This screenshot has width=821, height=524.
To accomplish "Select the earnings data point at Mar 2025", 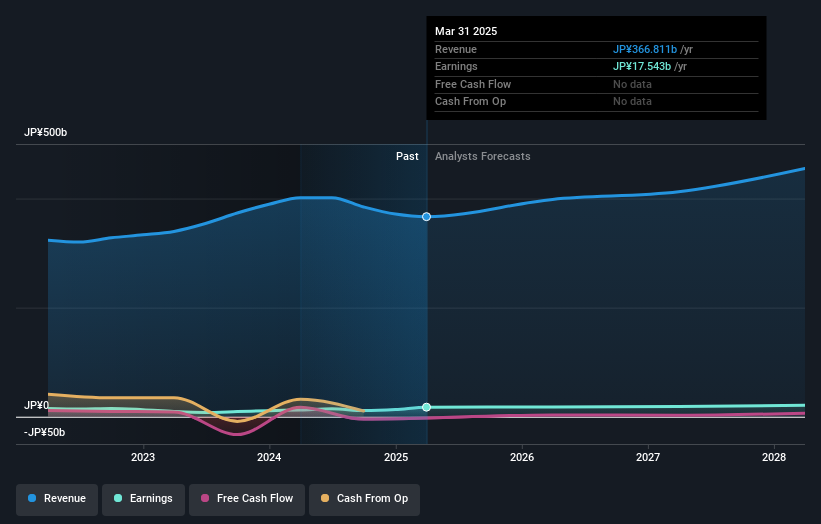I will [x=427, y=407].
